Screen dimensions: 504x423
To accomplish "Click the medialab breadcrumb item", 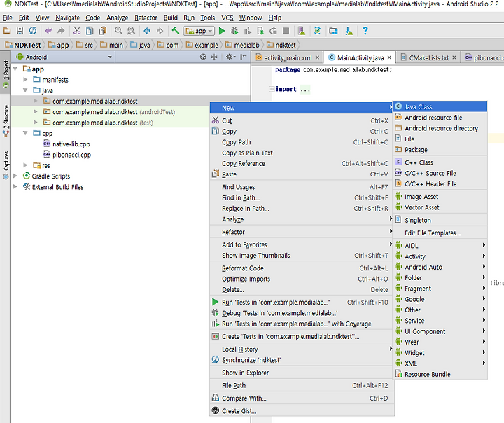I will coord(242,45).
